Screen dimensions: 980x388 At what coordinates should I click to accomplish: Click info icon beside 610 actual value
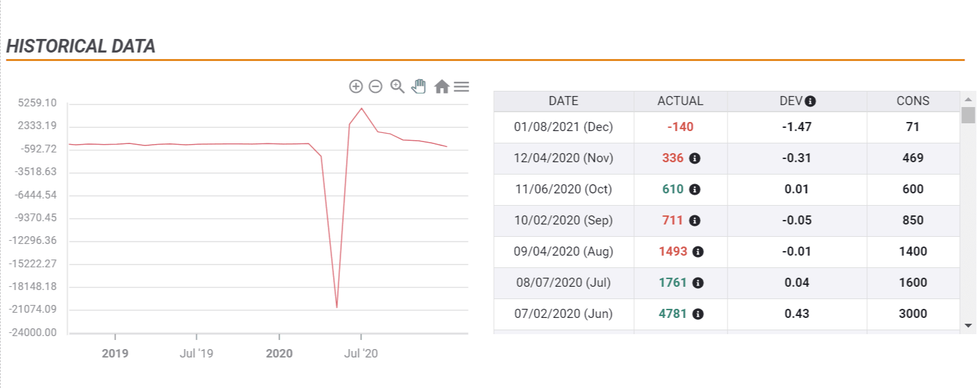click(x=694, y=189)
